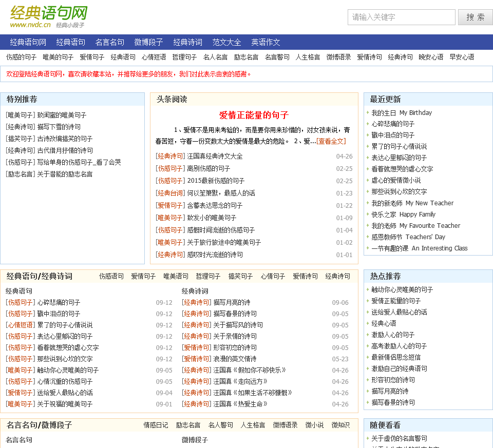
Task: Open 关于亲情的诗句 article
Action: point(235,337)
